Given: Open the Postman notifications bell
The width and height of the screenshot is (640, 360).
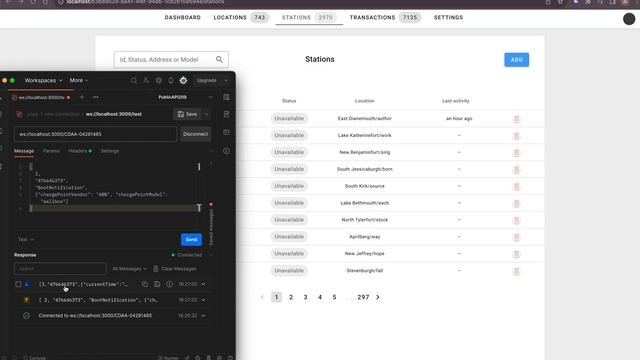Looking at the screenshot, I should point(171,80).
